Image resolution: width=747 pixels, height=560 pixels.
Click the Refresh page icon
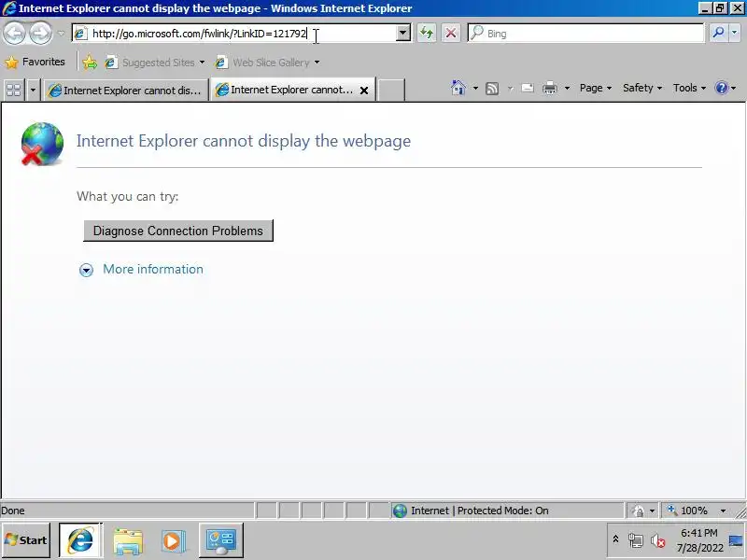tap(427, 34)
